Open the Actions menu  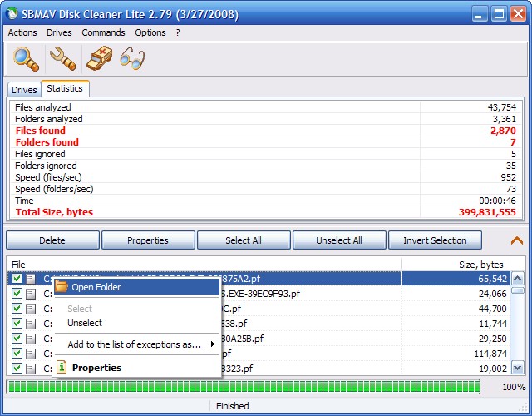[x=22, y=32]
